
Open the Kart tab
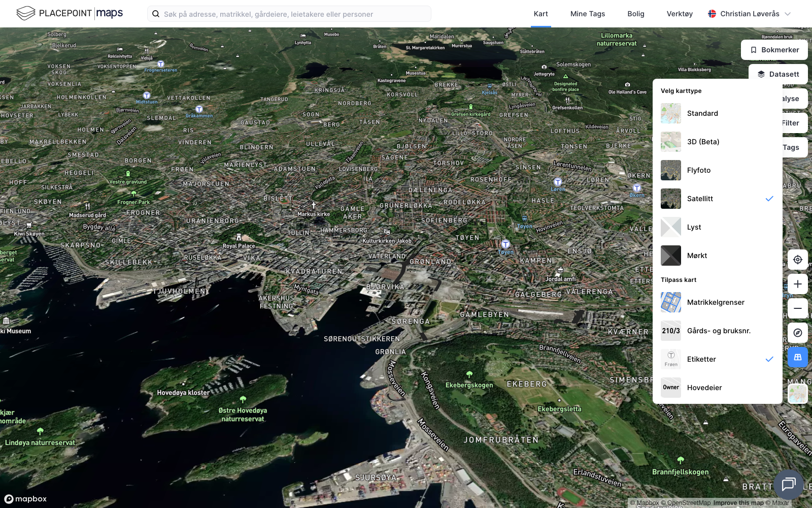tap(541, 14)
